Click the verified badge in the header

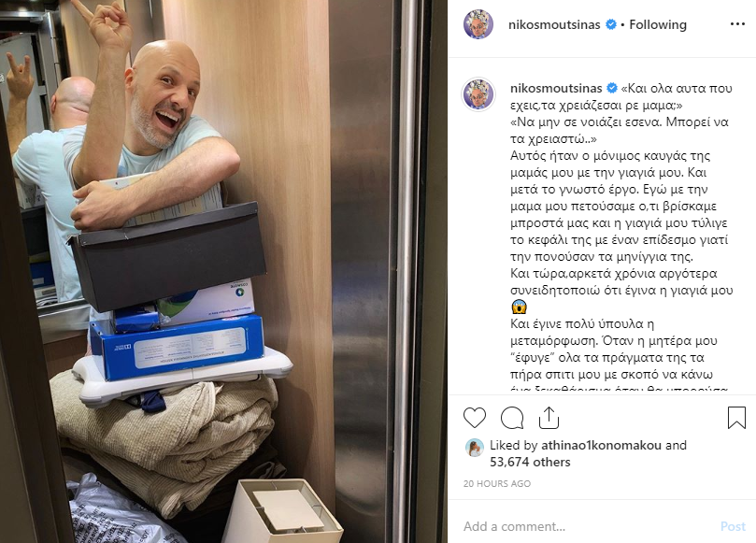(x=610, y=24)
